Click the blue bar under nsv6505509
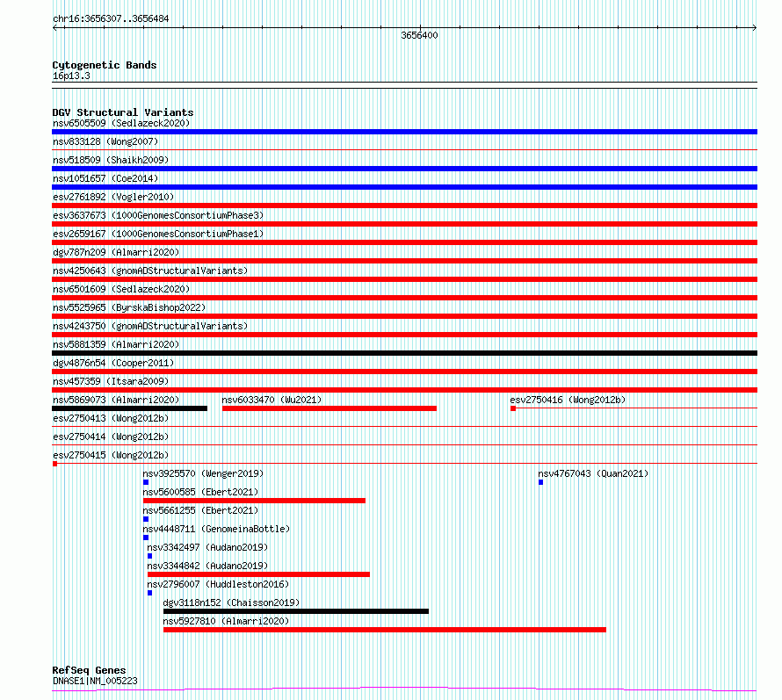782x700 pixels. click(x=404, y=132)
